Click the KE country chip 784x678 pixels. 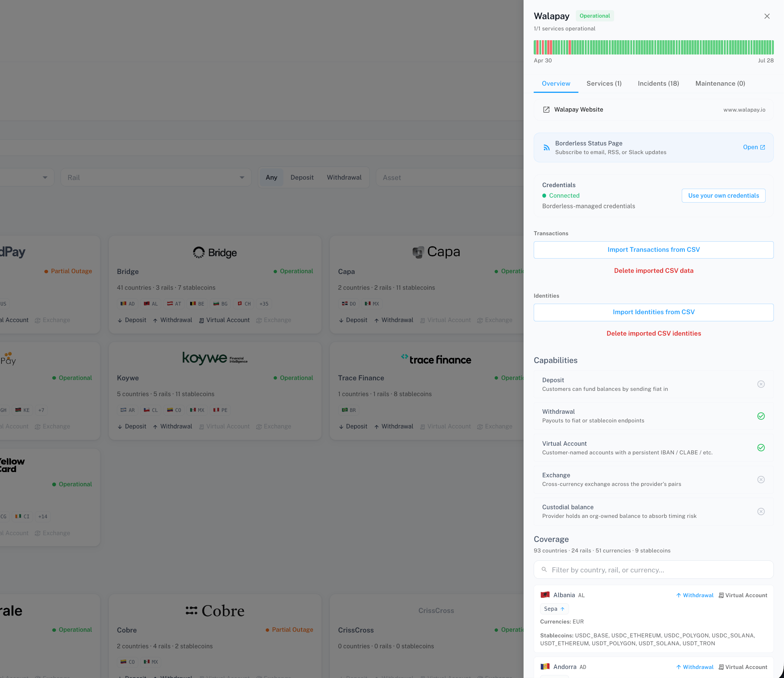click(x=22, y=410)
